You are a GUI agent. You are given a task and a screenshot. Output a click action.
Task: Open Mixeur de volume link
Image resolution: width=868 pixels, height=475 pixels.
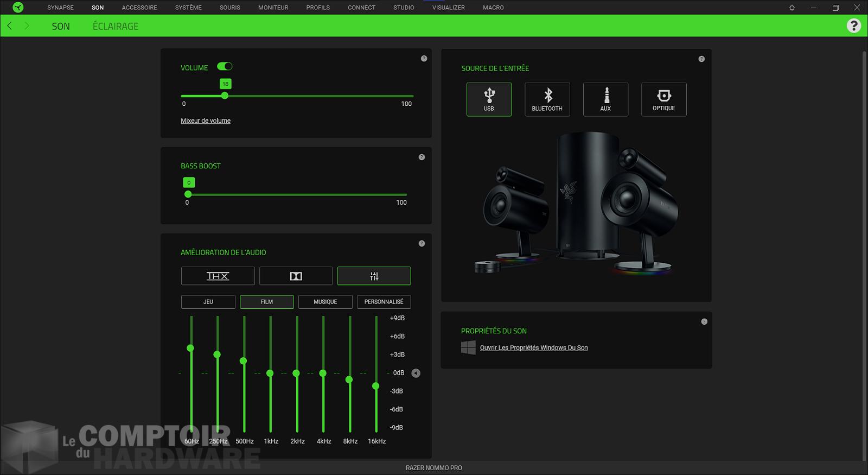206,121
